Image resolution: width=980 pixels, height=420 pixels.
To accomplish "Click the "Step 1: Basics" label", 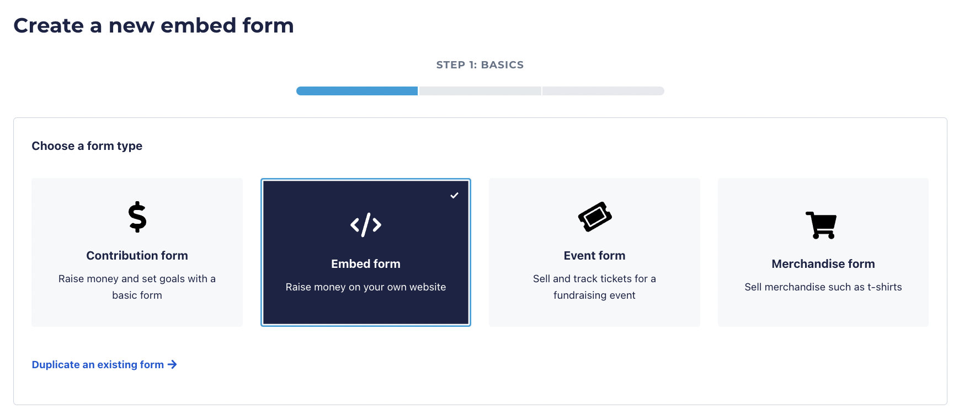I will (480, 65).
